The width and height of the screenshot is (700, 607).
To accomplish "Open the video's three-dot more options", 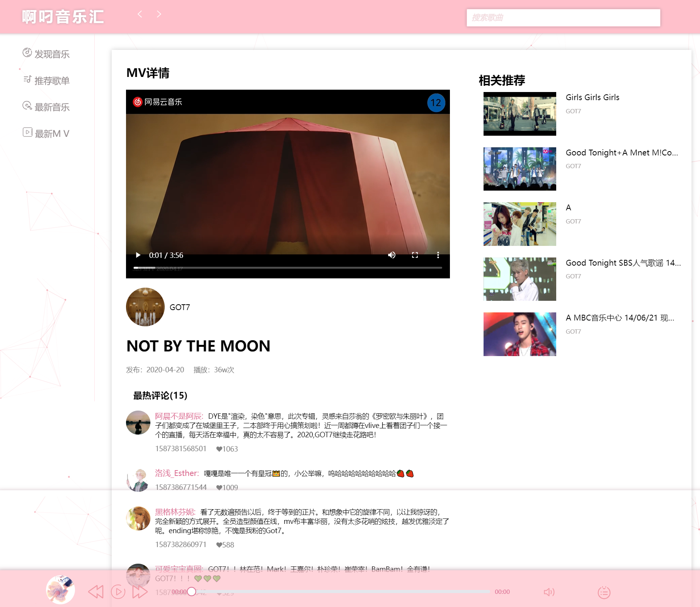I will point(438,255).
